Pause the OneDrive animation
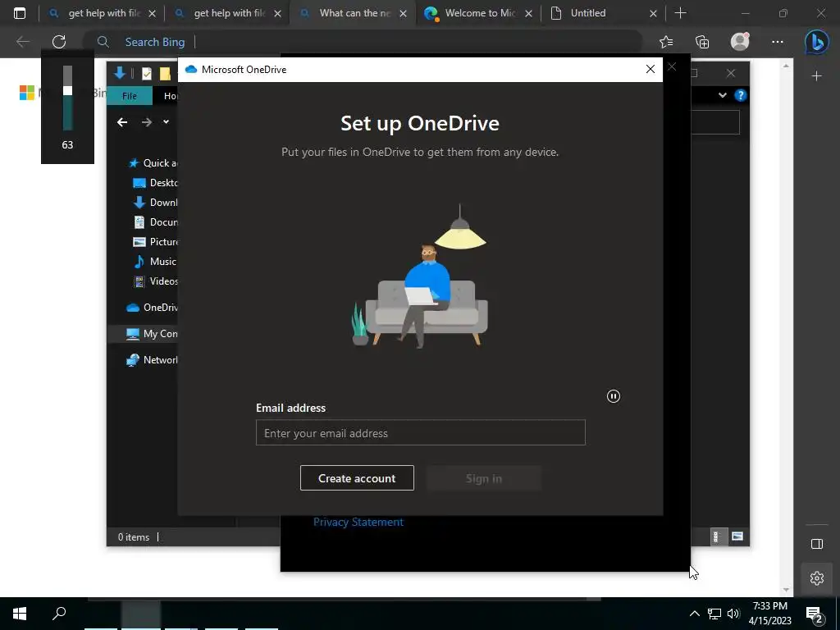This screenshot has height=630, width=840. pos(614,396)
